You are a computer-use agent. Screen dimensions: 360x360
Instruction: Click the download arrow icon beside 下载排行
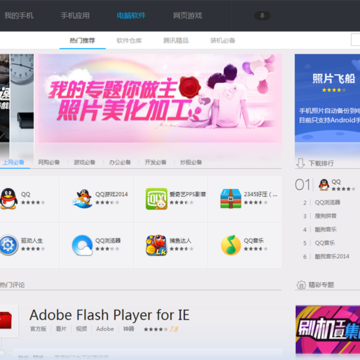pos(300,163)
